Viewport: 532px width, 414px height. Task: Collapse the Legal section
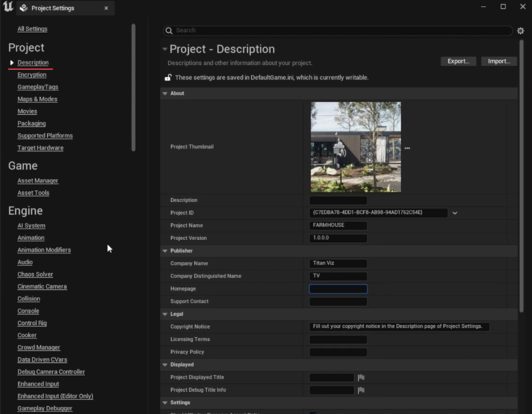pyautogui.click(x=165, y=314)
